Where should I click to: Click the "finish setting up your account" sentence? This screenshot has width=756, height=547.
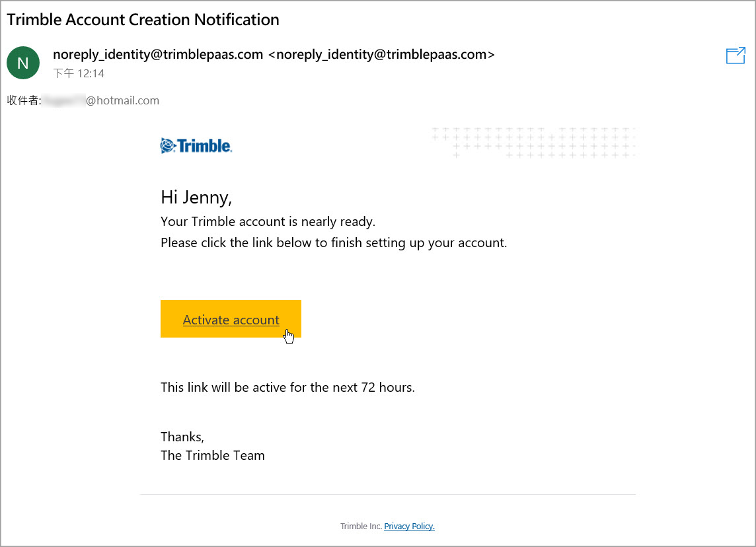click(x=334, y=243)
